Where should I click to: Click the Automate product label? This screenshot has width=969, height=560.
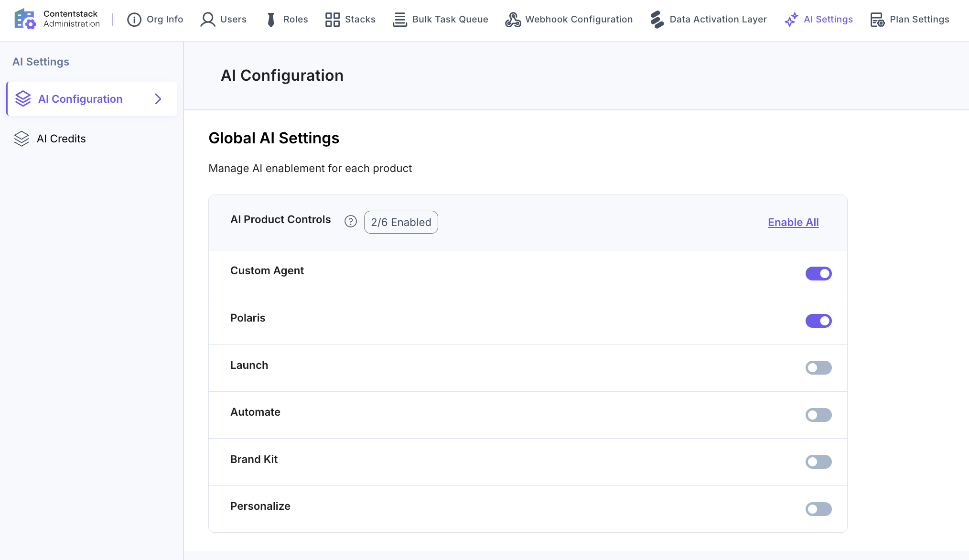coord(255,412)
